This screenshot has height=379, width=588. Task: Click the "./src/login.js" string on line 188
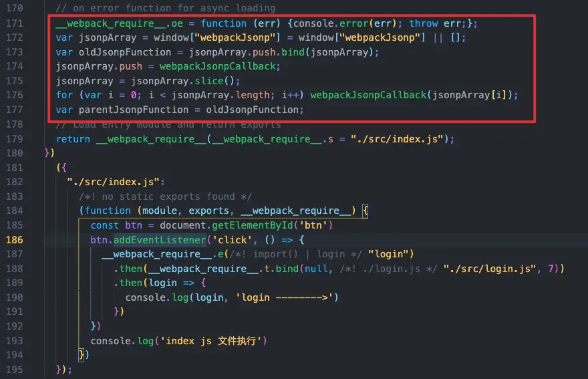490,269
